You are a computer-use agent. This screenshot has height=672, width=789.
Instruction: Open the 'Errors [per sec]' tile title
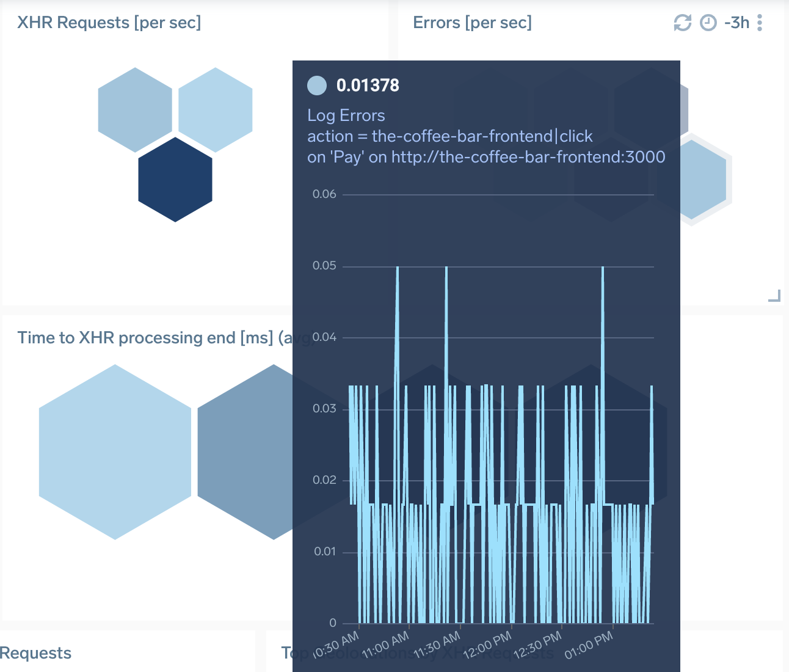tap(471, 23)
